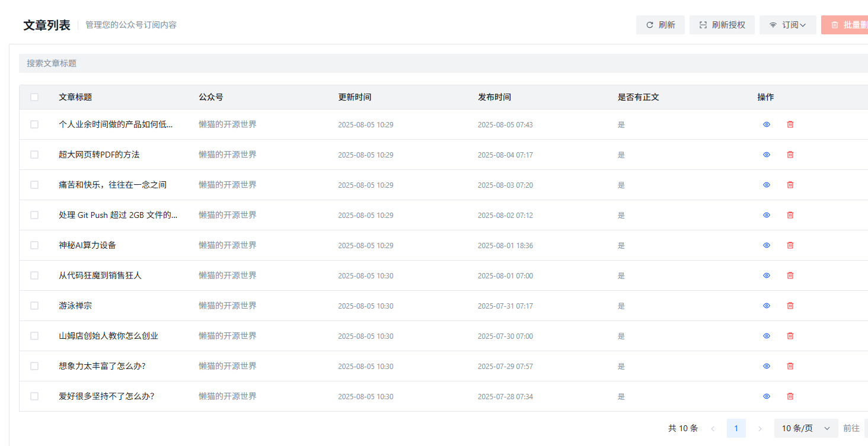Focus the 搜索文章标题 search field

coord(443,63)
